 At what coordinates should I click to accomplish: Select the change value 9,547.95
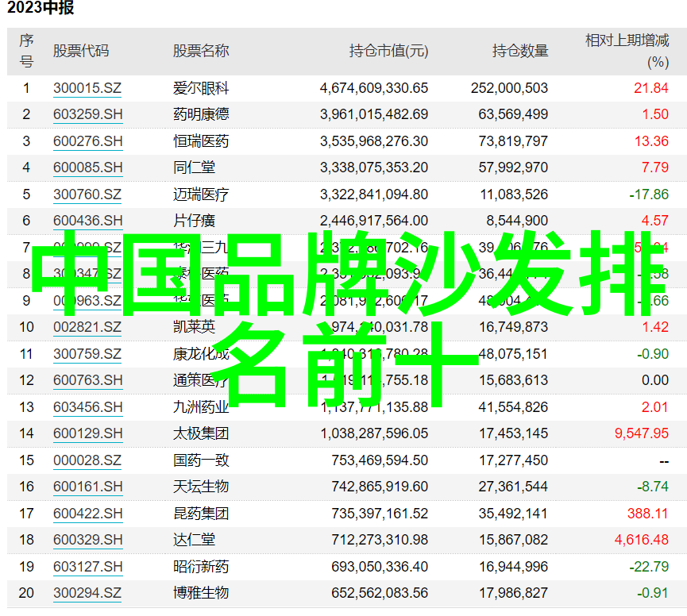[642, 433]
